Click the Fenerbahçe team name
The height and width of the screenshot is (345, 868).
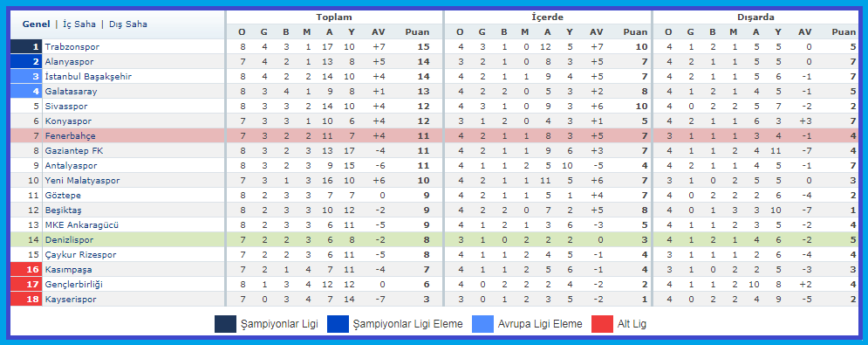point(70,136)
